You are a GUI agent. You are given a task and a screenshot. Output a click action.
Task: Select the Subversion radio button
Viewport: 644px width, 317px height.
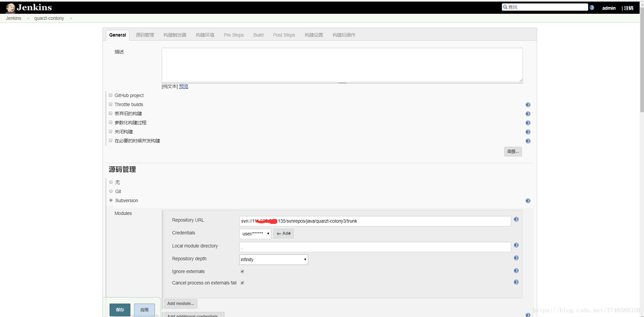[111, 200]
